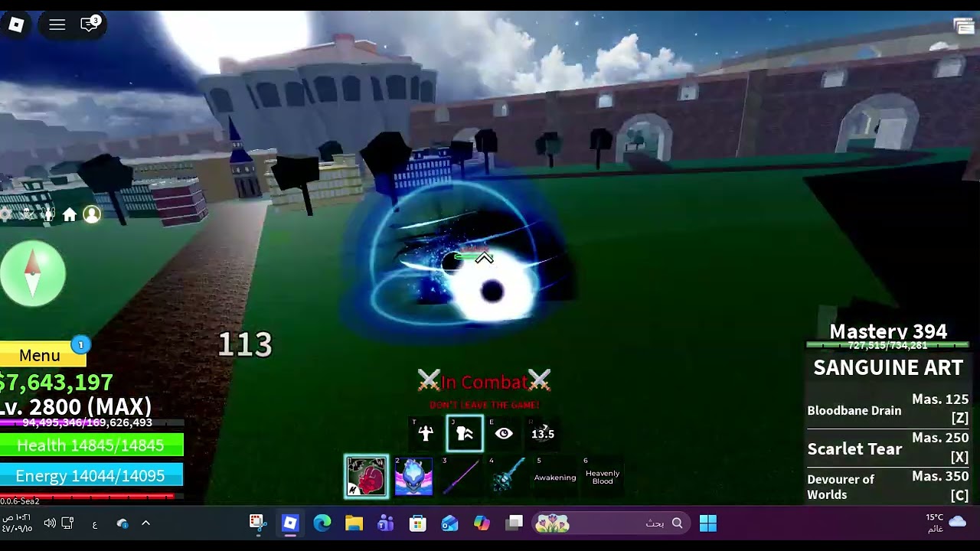Click the SANGUINE ART title
Viewport: 980px width, 551px height.
(888, 368)
